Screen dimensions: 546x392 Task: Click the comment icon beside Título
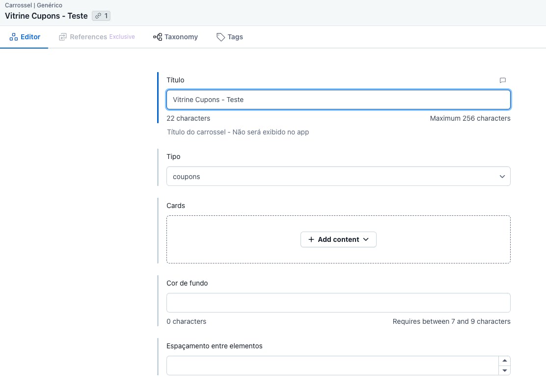tap(502, 80)
